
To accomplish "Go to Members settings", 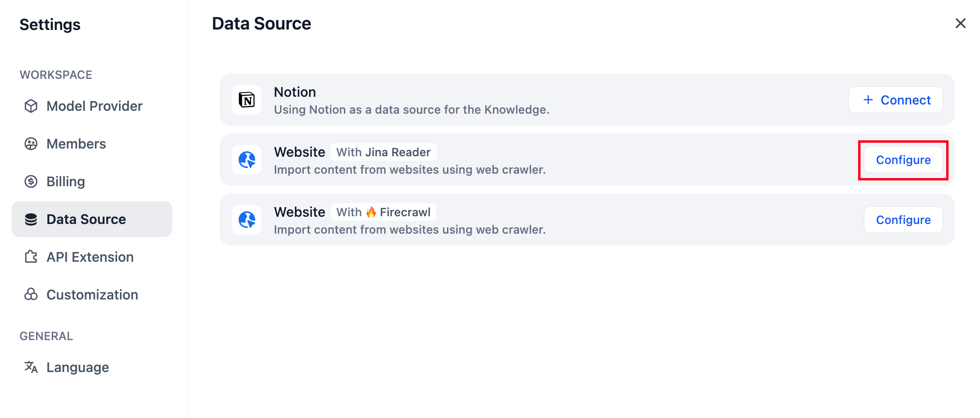I will point(76,144).
